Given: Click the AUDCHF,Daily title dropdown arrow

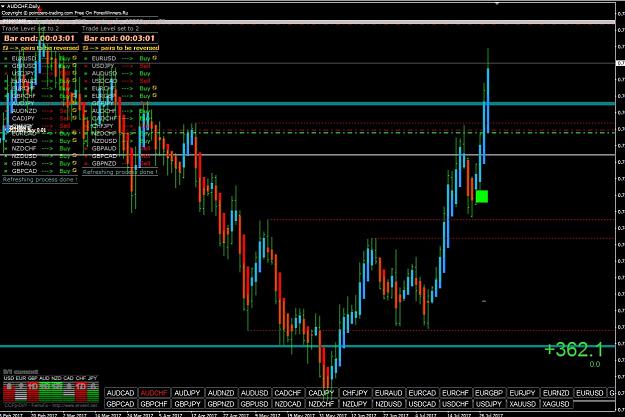Looking at the screenshot, I should click(x=3, y=6).
